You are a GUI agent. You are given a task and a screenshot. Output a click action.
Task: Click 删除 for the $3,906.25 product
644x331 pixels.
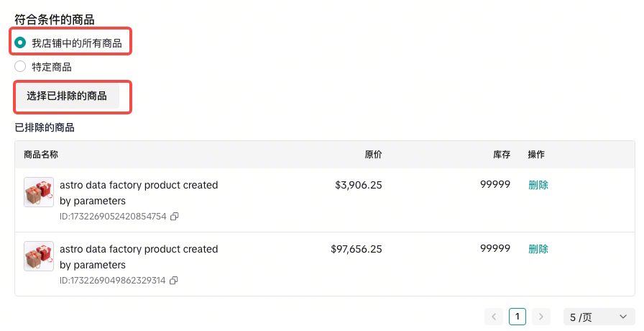pyautogui.click(x=538, y=185)
